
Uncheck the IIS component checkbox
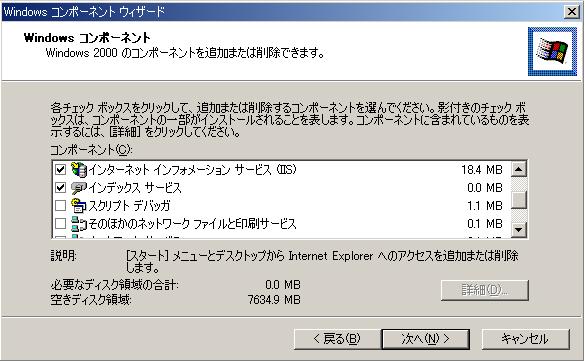pos(60,170)
